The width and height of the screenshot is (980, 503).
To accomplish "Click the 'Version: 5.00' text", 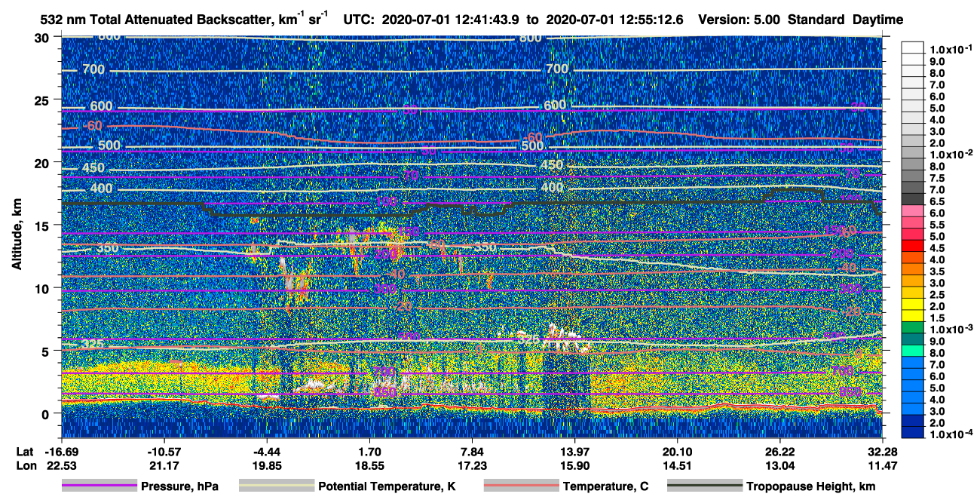I will 740,20.
